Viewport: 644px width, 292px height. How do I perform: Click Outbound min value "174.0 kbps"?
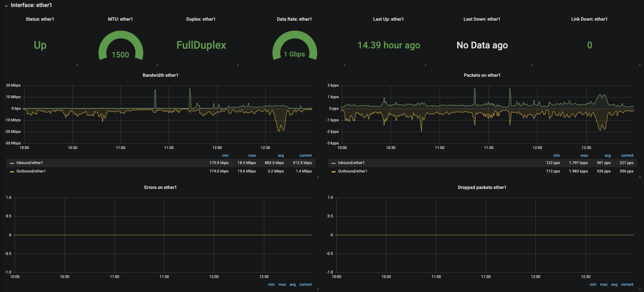(219, 171)
